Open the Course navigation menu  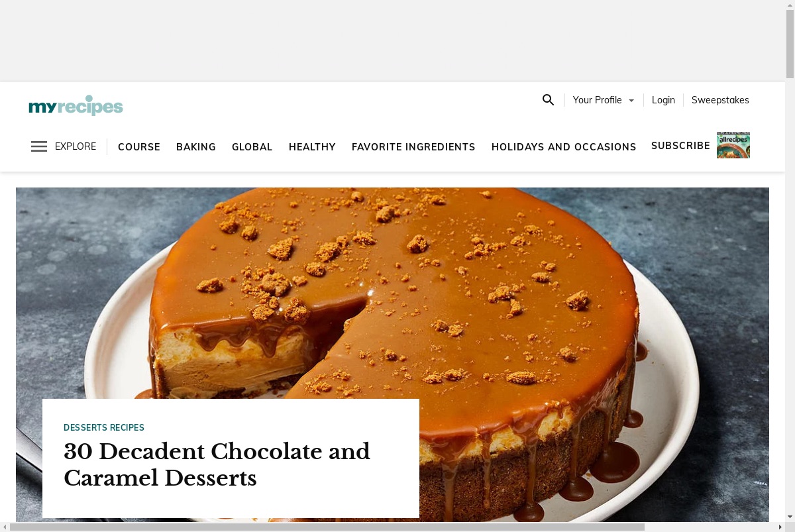click(x=139, y=147)
